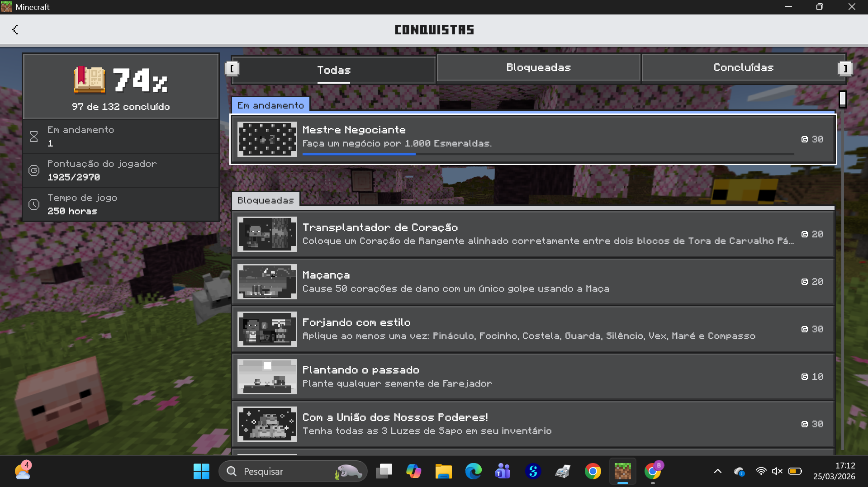Click the 97 de 132 concluído text

(121, 107)
